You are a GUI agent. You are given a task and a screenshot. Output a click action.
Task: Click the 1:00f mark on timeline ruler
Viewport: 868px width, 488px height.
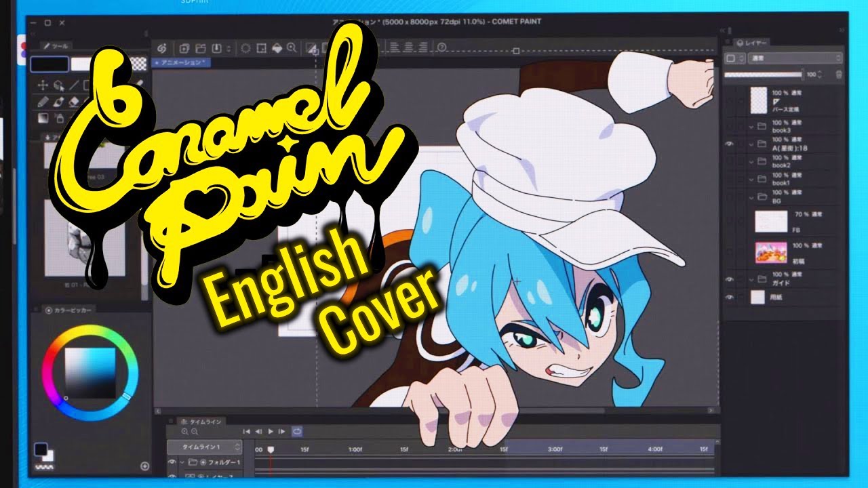[x=355, y=449]
